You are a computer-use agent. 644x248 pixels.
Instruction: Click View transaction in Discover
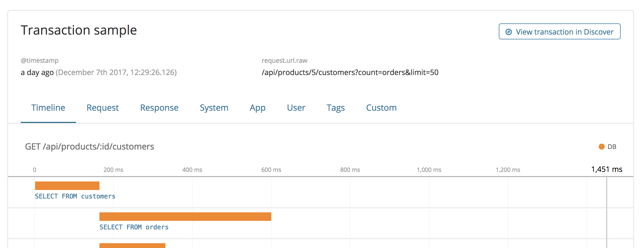tap(559, 31)
